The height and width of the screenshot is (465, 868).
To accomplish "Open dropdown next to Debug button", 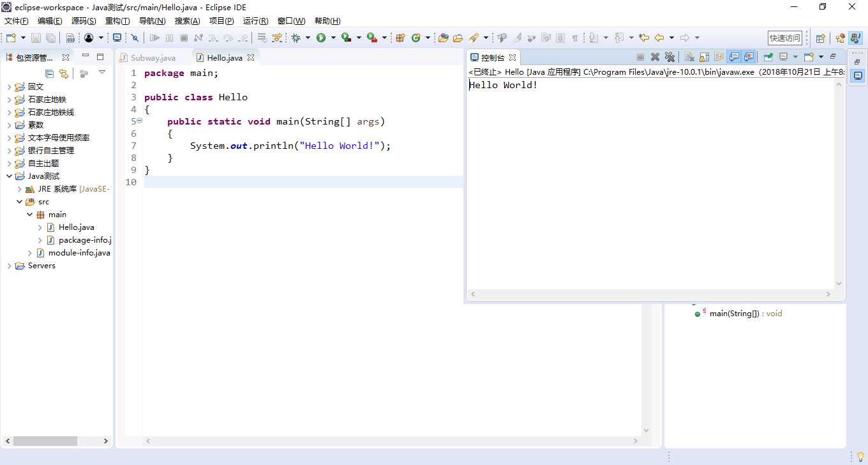I will point(308,38).
